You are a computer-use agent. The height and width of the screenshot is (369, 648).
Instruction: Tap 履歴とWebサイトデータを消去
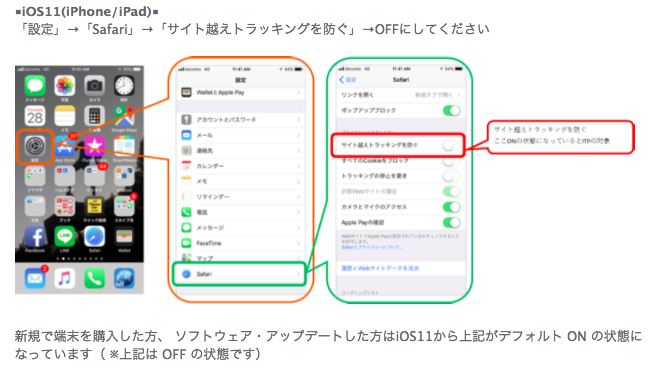[x=380, y=269]
